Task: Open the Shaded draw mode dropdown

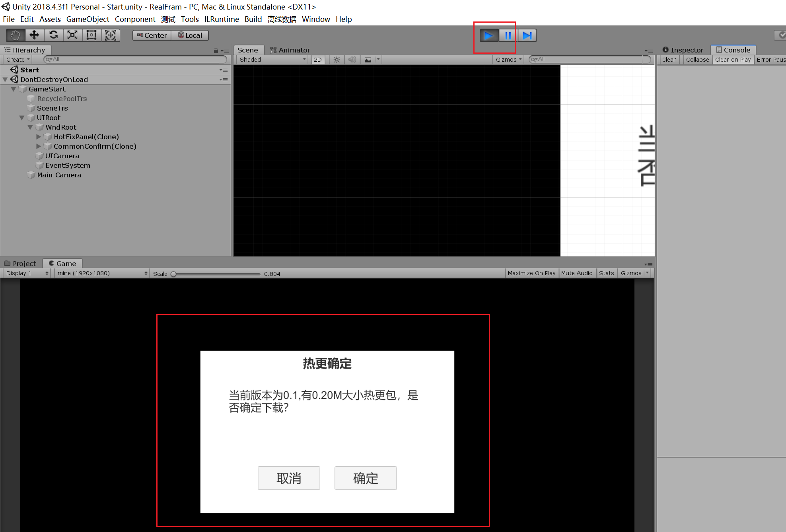Action: 272,60
